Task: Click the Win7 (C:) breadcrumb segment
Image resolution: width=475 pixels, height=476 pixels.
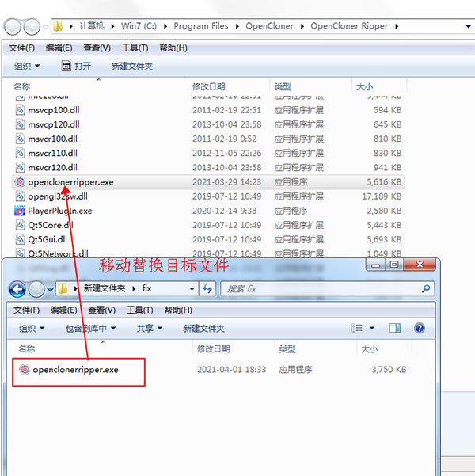Action: (139, 26)
